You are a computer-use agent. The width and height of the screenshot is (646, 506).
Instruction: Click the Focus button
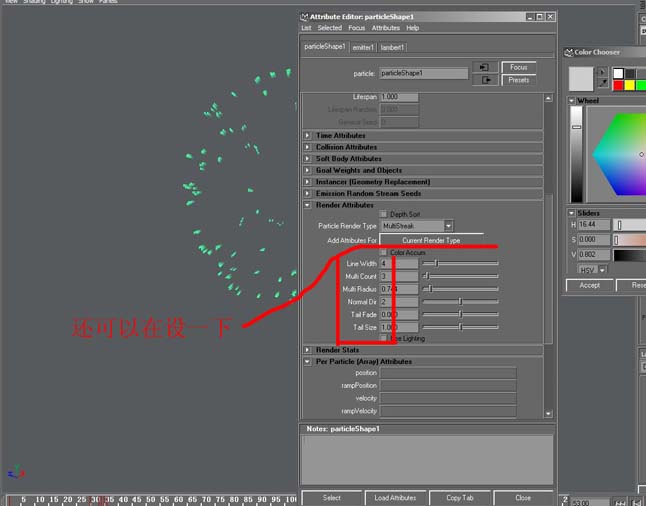[x=519, y=67]
